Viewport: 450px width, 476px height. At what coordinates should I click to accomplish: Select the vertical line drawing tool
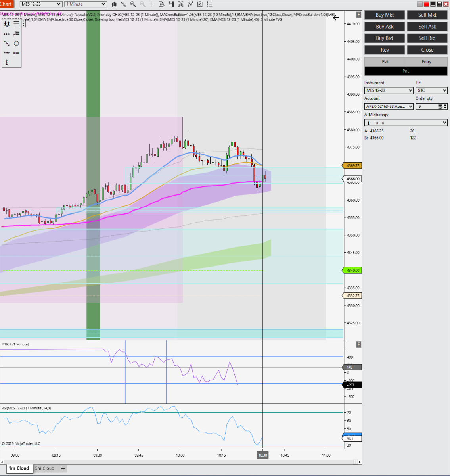[7, 63]
